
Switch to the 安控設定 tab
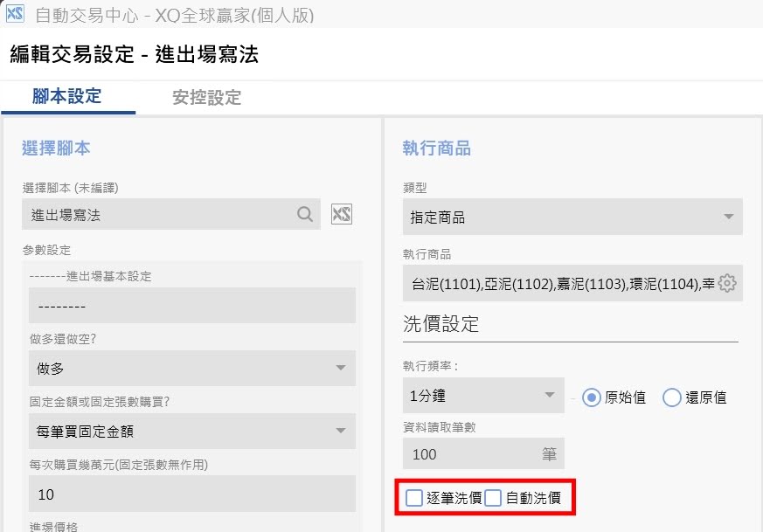click(x=206, y=97)
